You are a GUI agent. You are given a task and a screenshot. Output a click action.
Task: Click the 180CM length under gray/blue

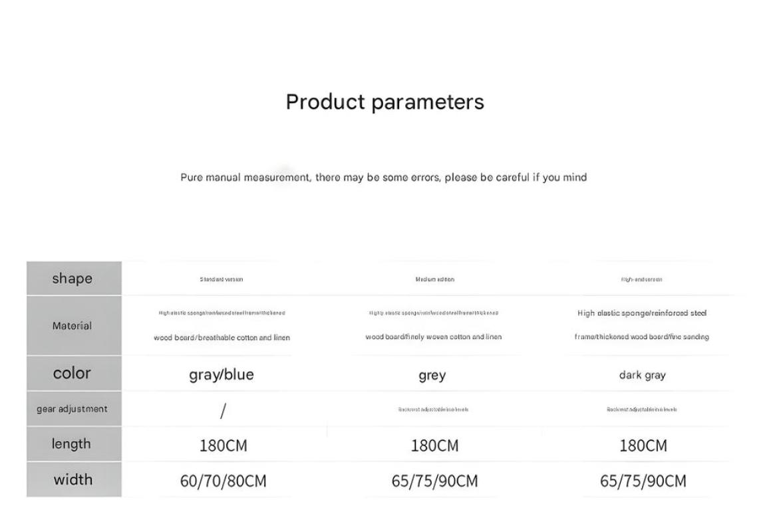[x=223, y=446]
